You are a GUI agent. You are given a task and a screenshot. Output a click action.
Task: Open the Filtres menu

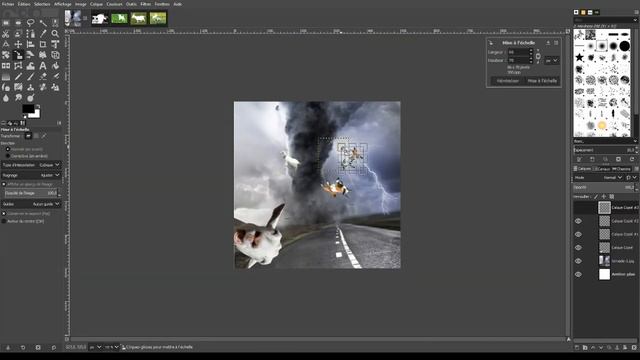(146, 4)
